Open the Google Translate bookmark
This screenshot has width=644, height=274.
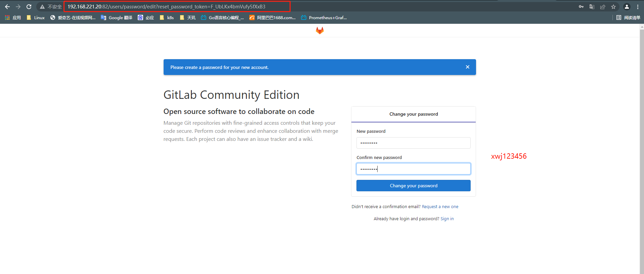pos(117,17)
